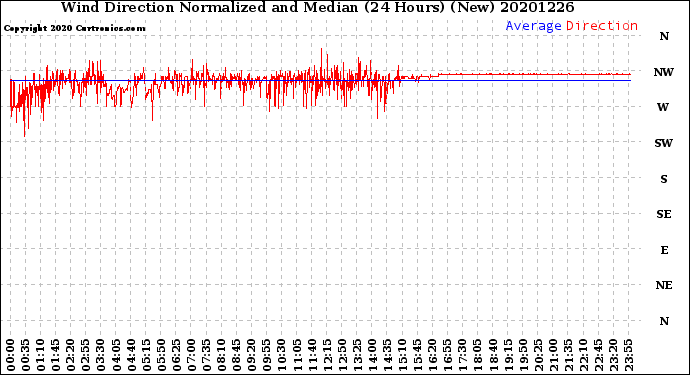Screen dimensions: 690x375
Task: Click the 09:55 time label
Action: click(266, 355)
